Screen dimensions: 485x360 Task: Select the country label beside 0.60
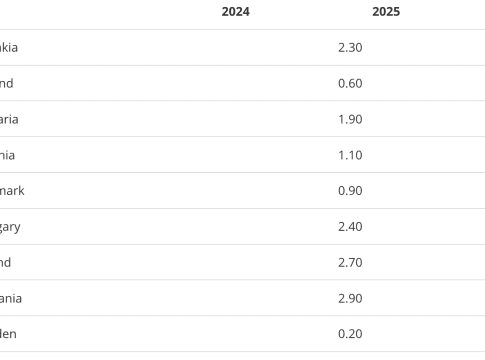[7, 83]
